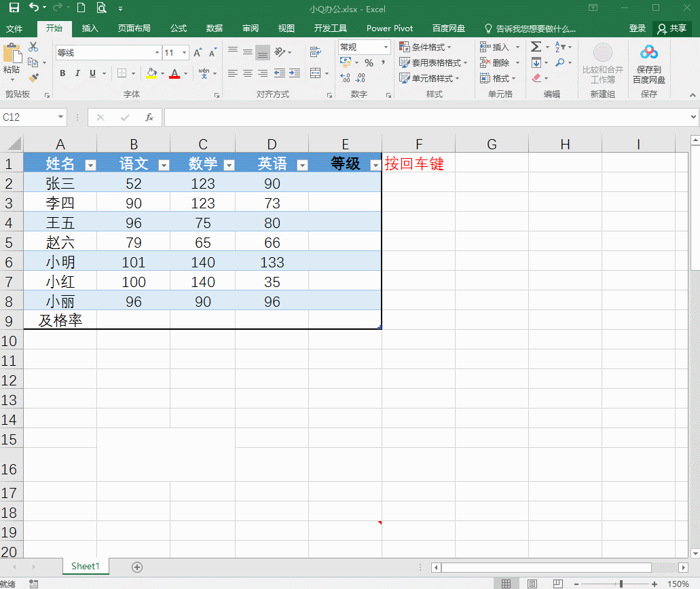
Task: Click the increase font size icon
Action: 198,53
